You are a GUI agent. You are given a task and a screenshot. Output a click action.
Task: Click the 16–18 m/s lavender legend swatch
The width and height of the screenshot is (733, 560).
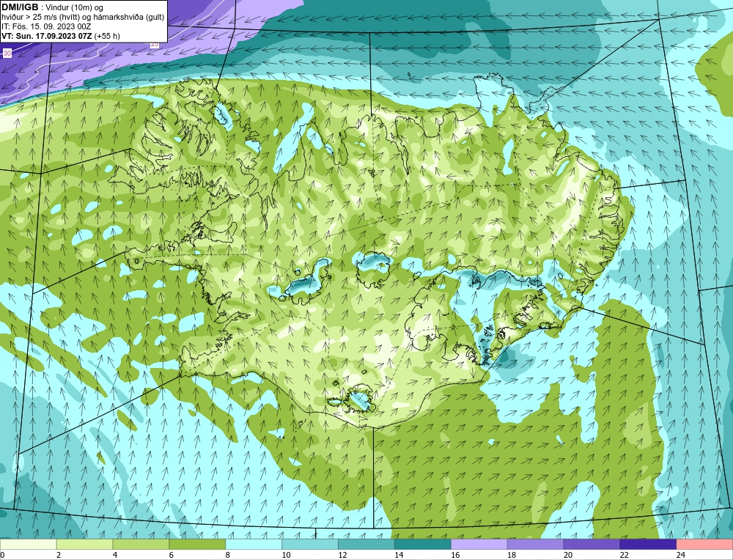tap(479, 545)
